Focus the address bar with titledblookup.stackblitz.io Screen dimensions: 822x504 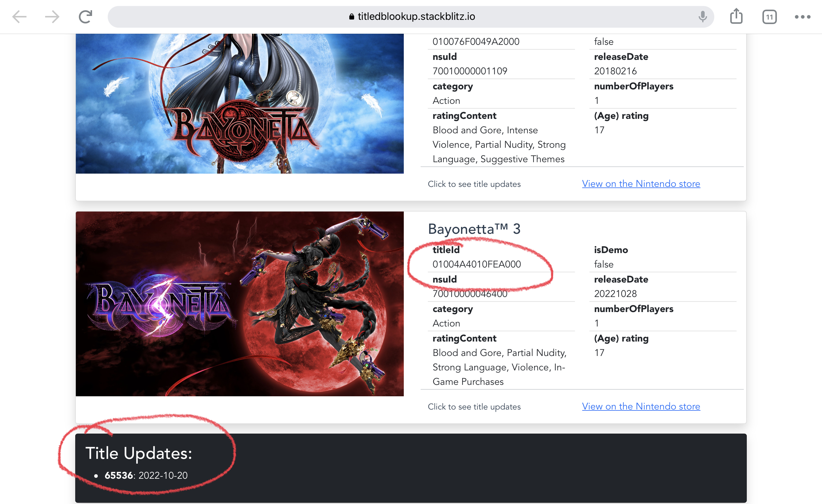411,17
